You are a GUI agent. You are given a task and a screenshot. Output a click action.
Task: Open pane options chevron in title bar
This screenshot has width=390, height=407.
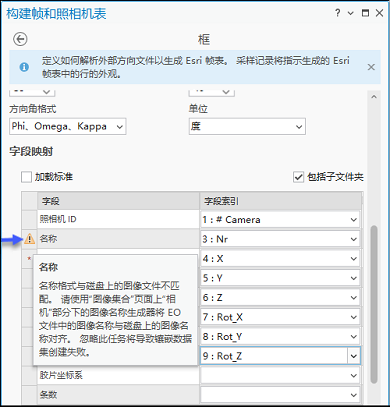coord(351,13)
